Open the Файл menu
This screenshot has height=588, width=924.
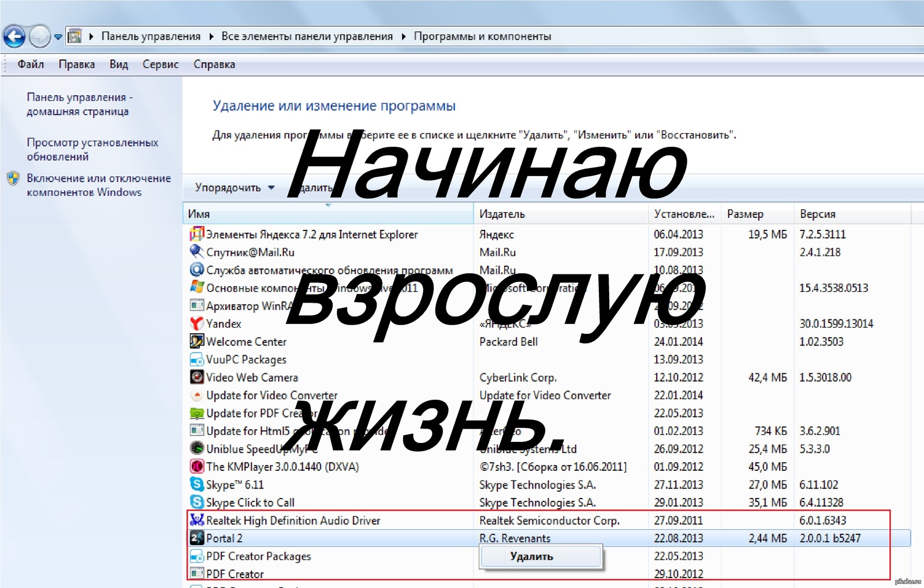click(x=31, y=64)
